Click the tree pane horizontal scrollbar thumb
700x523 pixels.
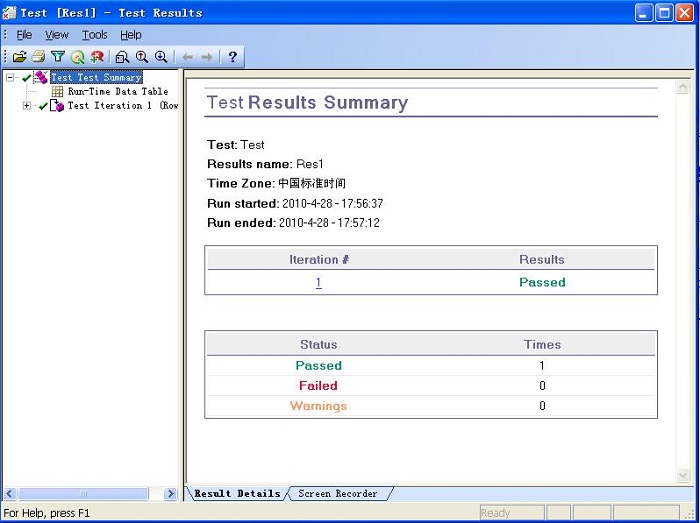pos(83,493)
